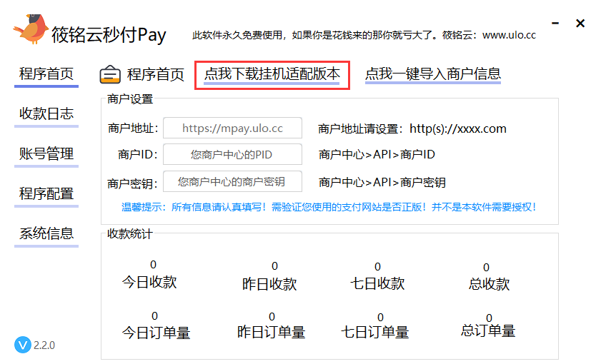Focus the 商户地址 input field
Viewport: 606px width, 364px height.
tap(233, 128)
